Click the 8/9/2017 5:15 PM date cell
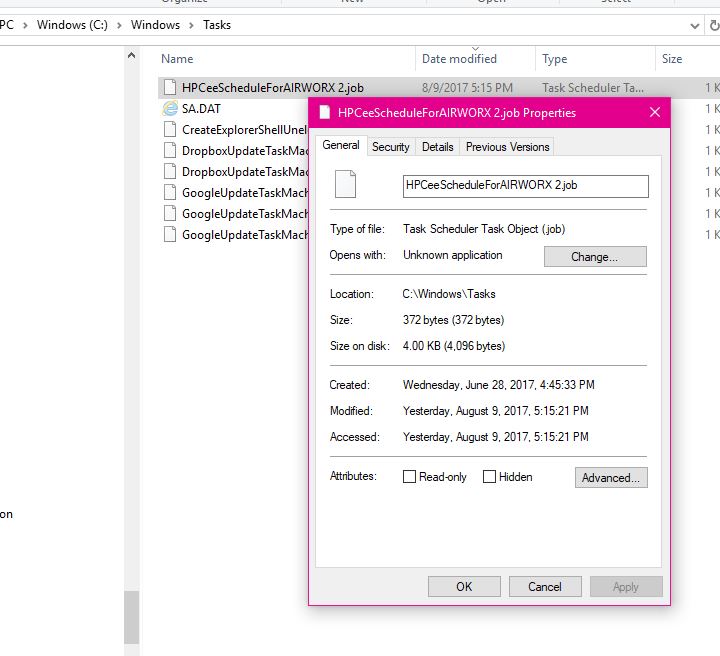The image size is (720, 656). [x=467, y=88]
